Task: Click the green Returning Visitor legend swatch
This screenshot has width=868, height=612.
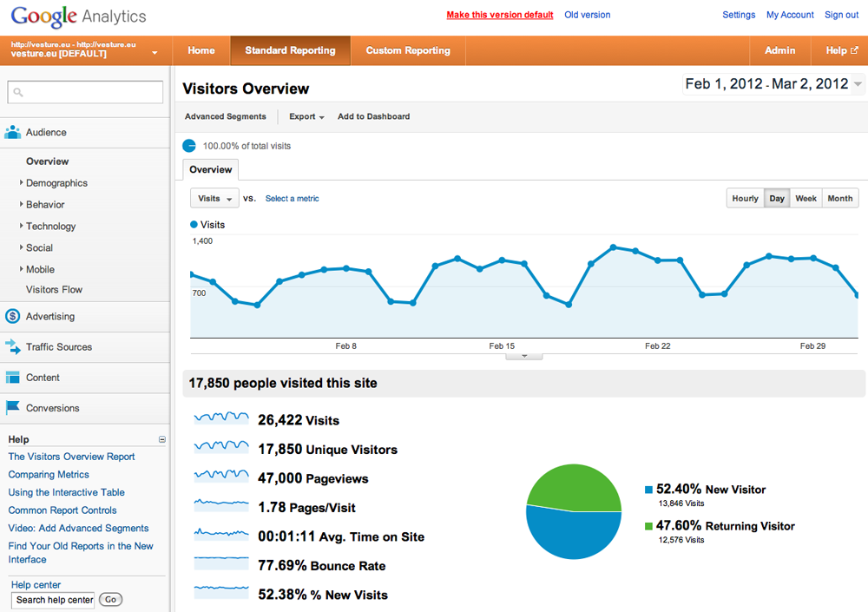Action: coord(648,526)
